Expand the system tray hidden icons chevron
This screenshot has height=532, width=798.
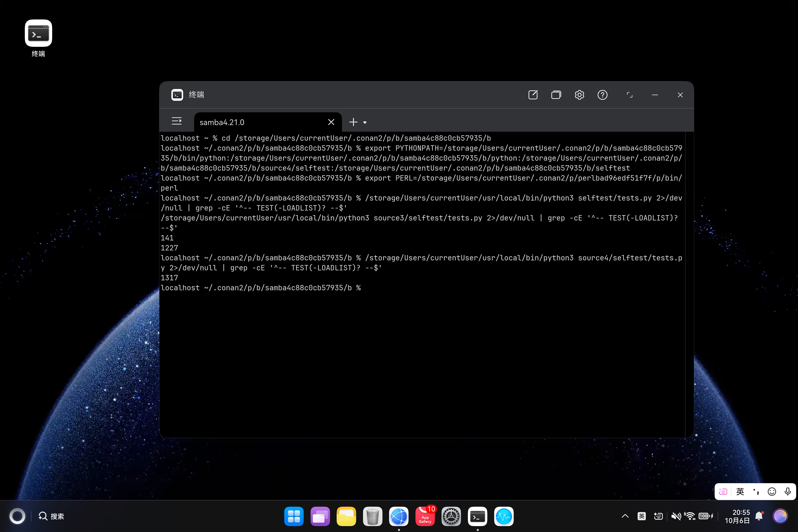pos(625,516)
